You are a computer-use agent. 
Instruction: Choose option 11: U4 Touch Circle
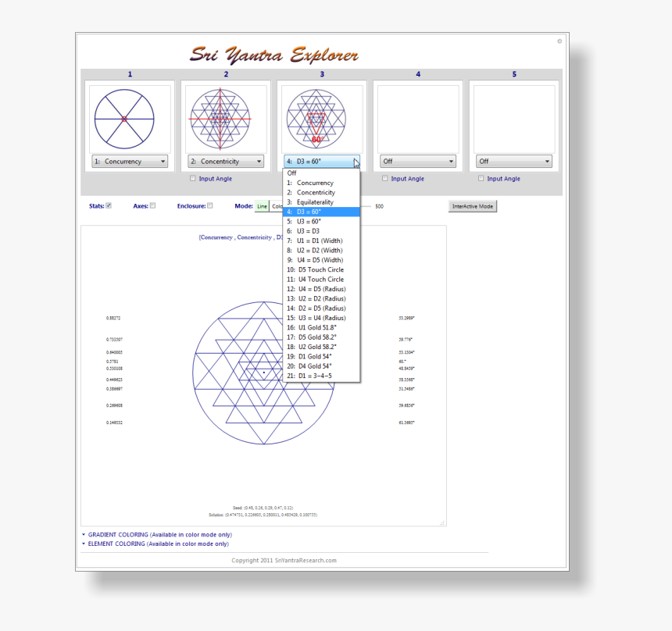(x=321, y=280)
